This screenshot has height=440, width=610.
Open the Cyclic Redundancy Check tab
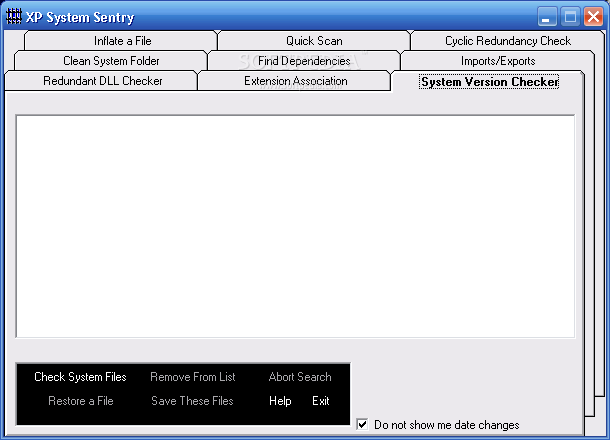click(x=508, y=41)
